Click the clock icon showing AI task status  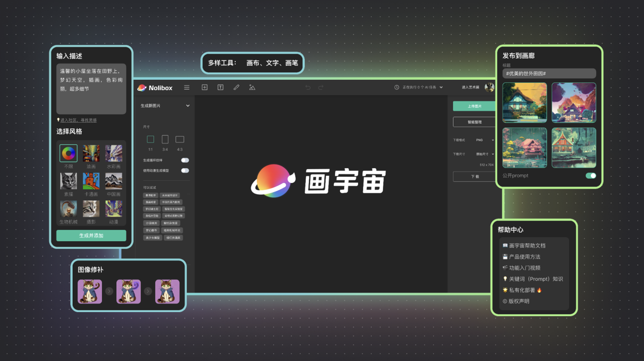click(396, 88)
